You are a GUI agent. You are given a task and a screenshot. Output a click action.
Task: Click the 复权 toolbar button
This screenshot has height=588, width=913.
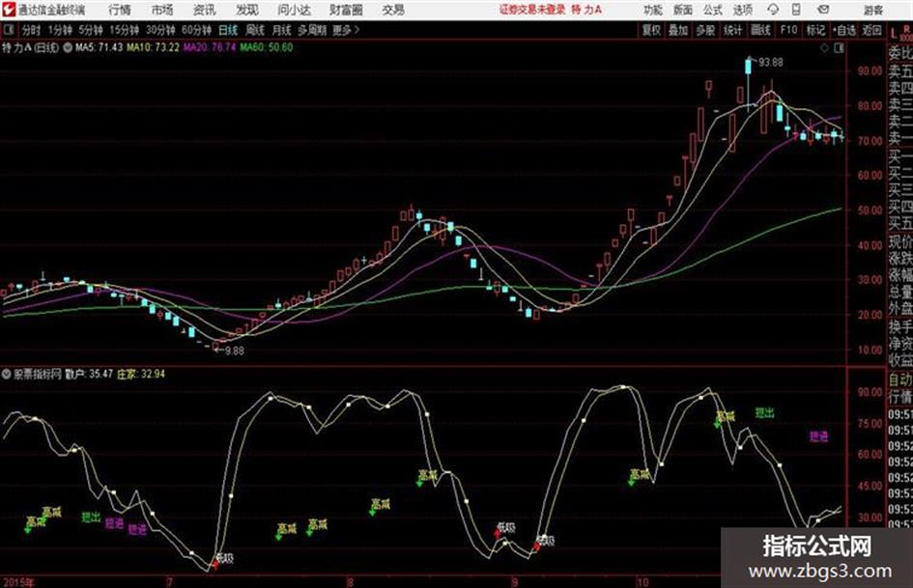click(x=651, y=30)
